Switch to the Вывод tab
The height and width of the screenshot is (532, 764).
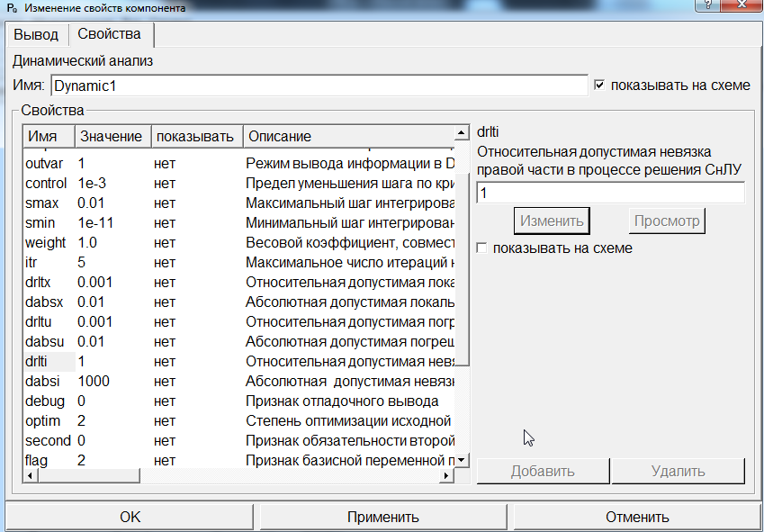click(x=36, y=34)
